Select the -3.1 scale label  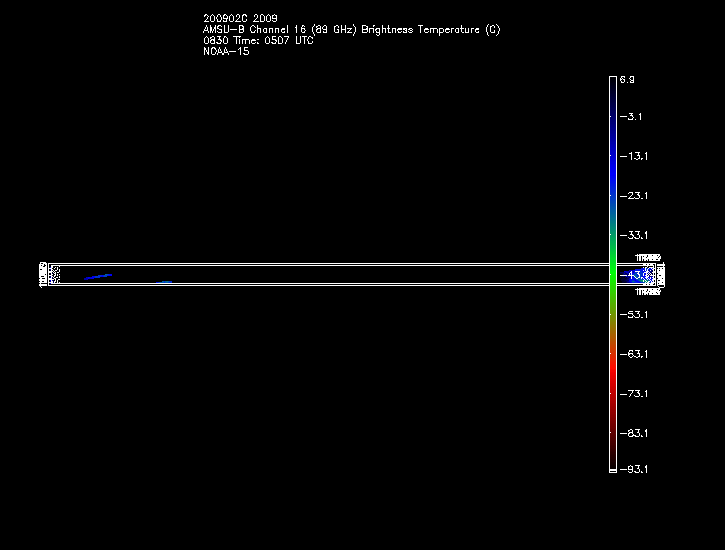pyautogui.click(x=630, y=117)
